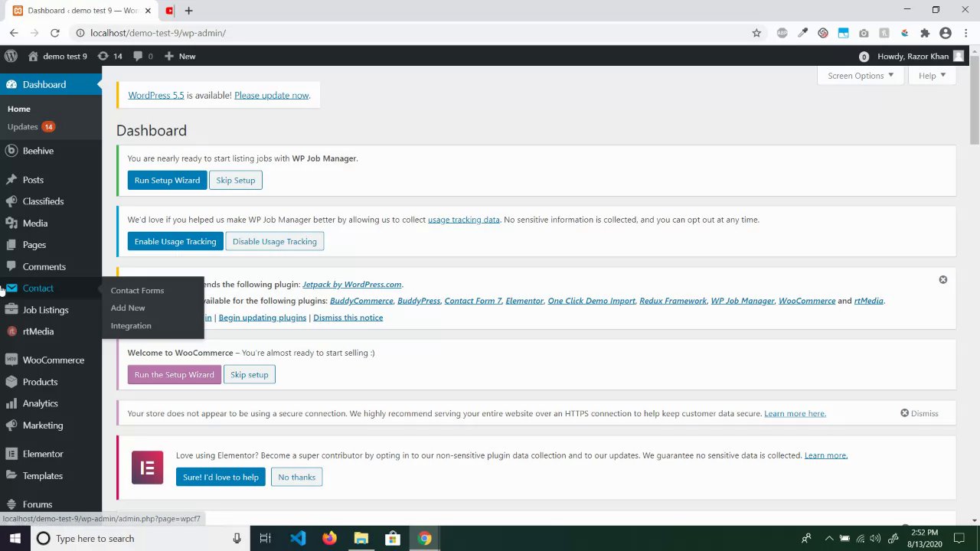The width and height of the screenshot is (980, 551).
Task: Select Integration in Contact submenu
Action: click(x=131, y=325)
